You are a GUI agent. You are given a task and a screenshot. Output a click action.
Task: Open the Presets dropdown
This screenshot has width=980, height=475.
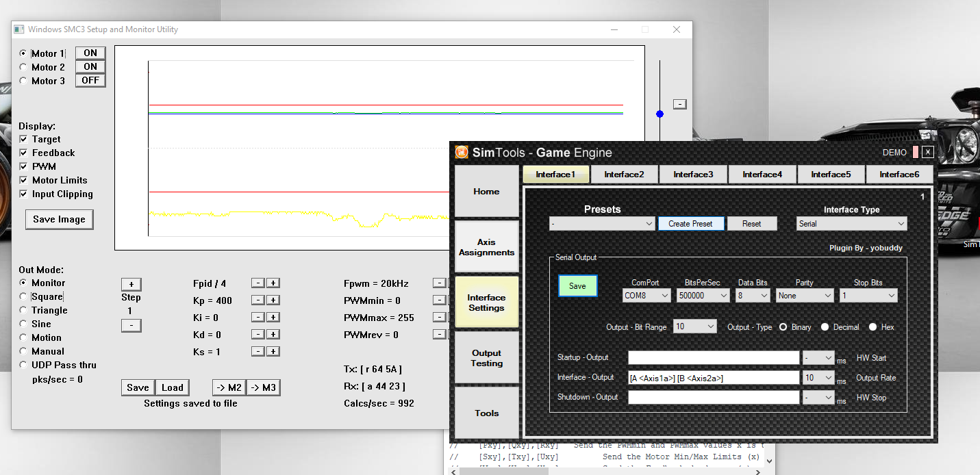603,224
